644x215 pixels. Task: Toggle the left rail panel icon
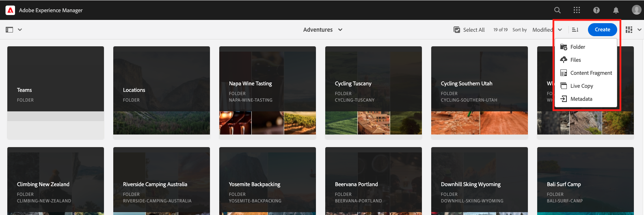[9, 30]
